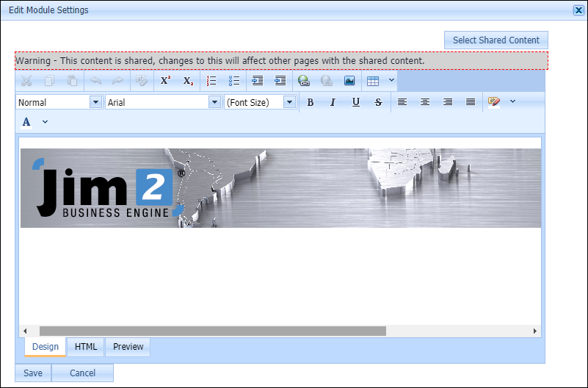Click the scroll left arrow
The width and height of the screenshot is (588, 388).
pos(25,331)
